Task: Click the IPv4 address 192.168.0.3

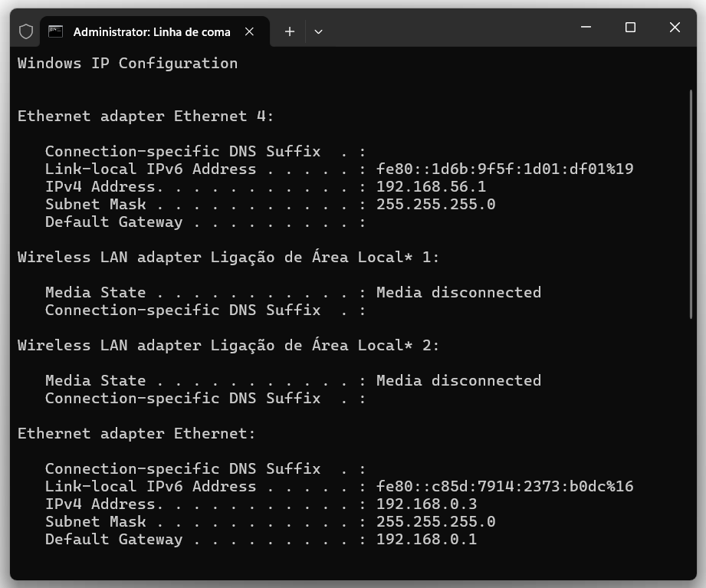Action: pos(426,504)
